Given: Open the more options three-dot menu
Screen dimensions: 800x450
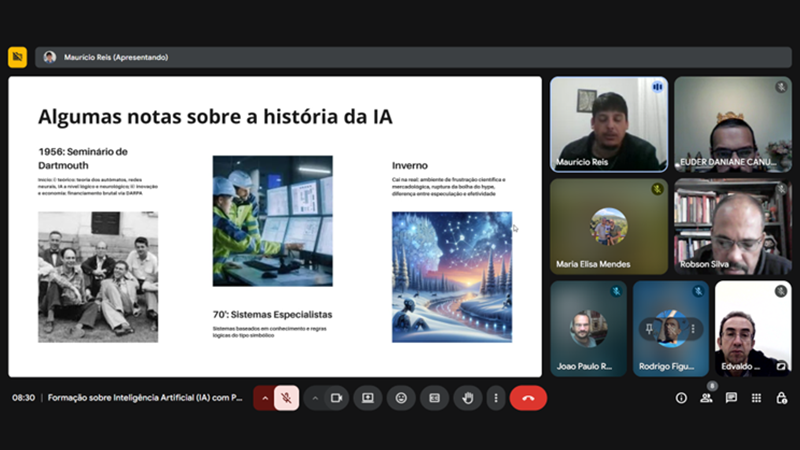Looking at the screenshot, I should coord(495,398).
